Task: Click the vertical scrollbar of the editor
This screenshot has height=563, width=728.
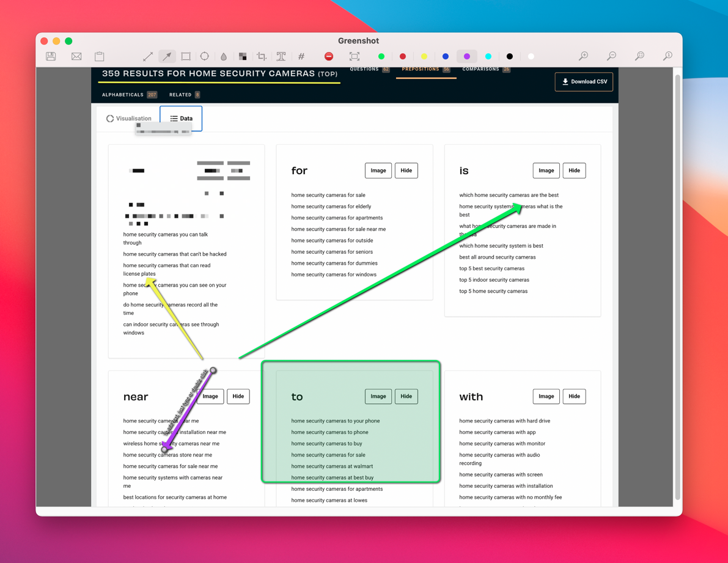Action: 677,287
